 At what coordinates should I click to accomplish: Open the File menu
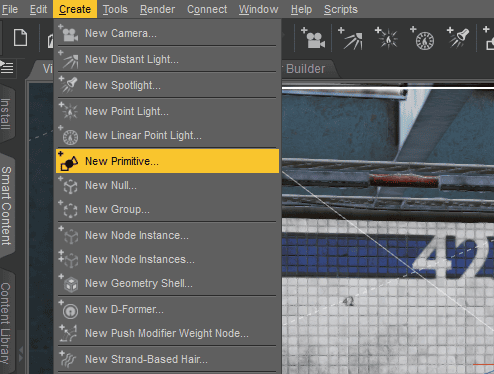10,9
